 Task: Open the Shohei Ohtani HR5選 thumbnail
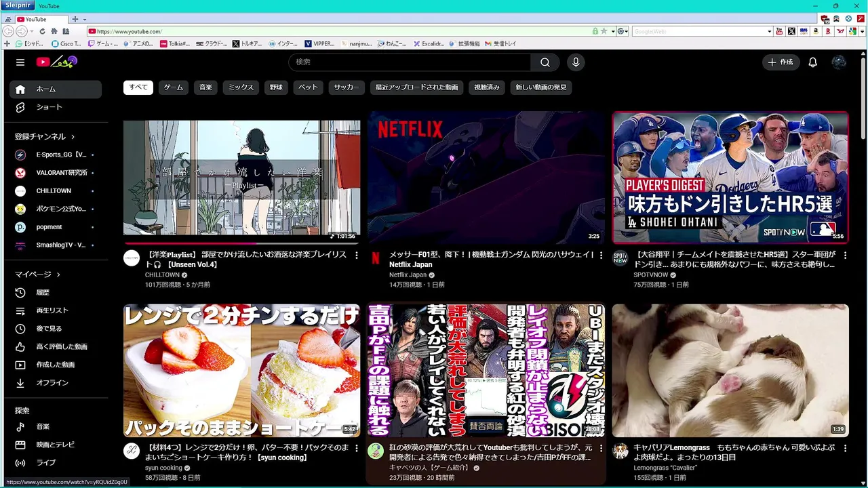point(730,178)
